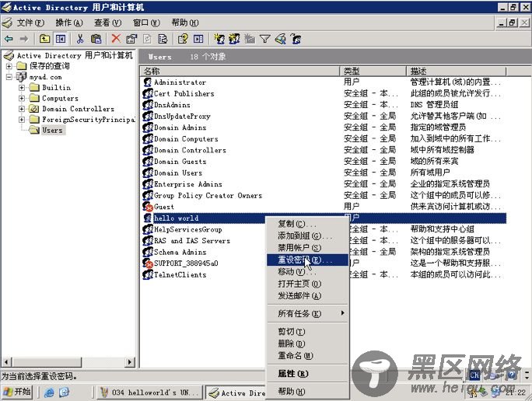Click the language bar CH indicator
This screenshot has height=401, width=532.
tap(474, 375)
